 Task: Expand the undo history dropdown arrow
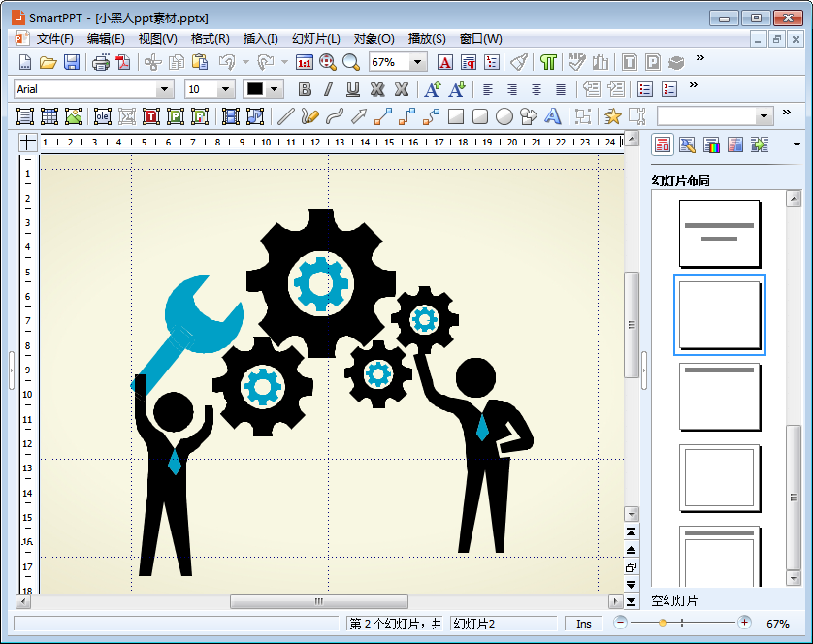pyautogui.click(x=245, y=62)
